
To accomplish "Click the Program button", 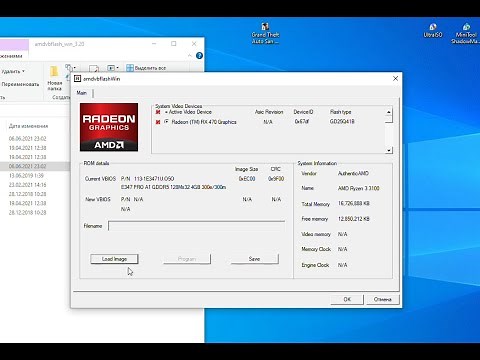I will (187, 259).
